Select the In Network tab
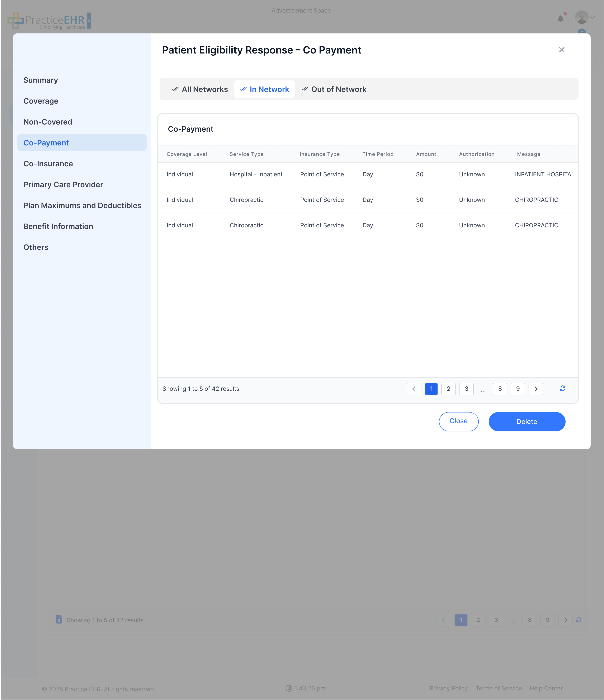Viewport: 604px width, 700px height. (x=264, y=89)
